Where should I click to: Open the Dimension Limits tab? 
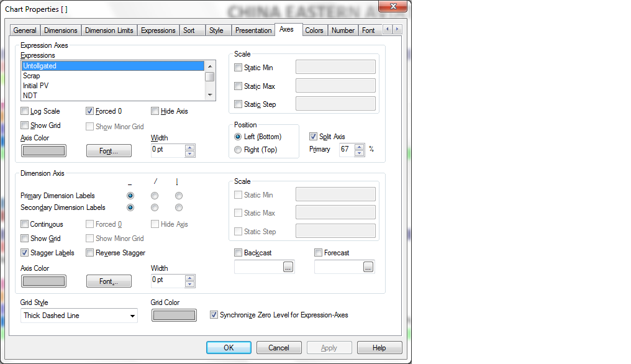point(109,30)
